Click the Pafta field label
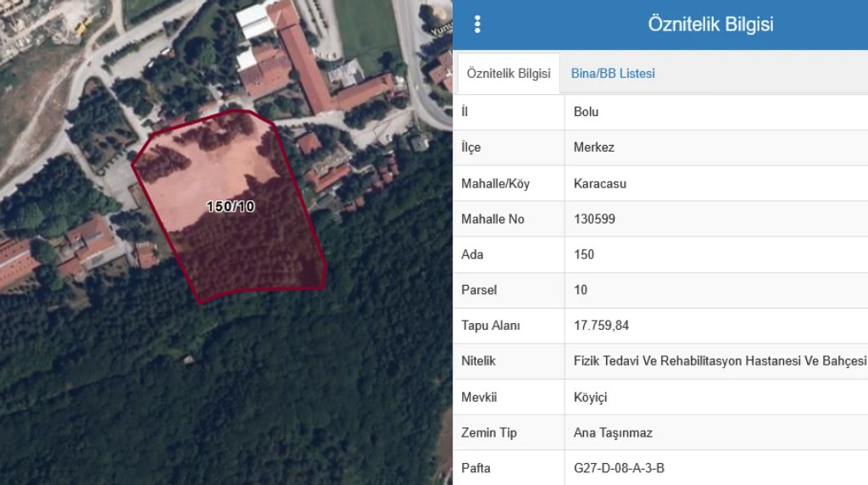Viewport: 868px width, 485px height. [x=476, y=468]
